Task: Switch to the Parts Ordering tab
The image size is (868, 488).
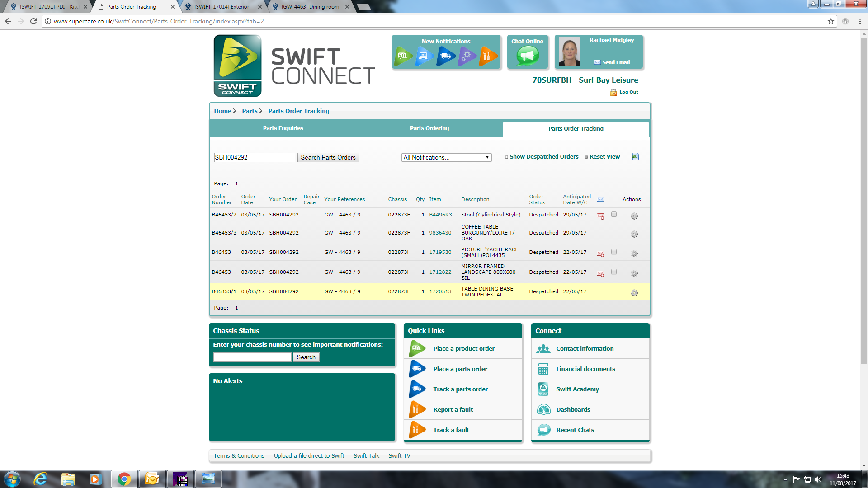Action: coord(429,128)
